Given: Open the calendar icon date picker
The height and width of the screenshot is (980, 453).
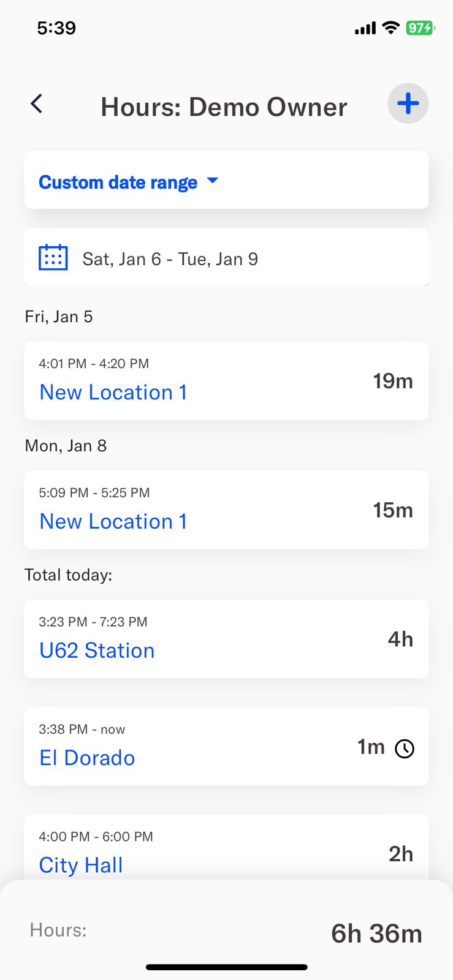Looking at the screenshot, I should click(x=53, y=258).
